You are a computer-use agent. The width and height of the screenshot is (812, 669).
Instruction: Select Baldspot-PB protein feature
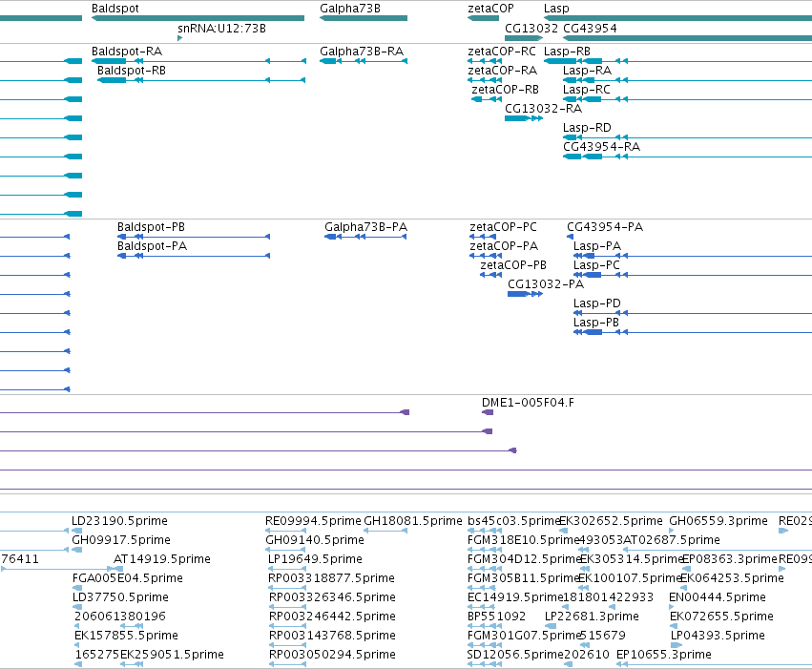(x=194, y=237)
